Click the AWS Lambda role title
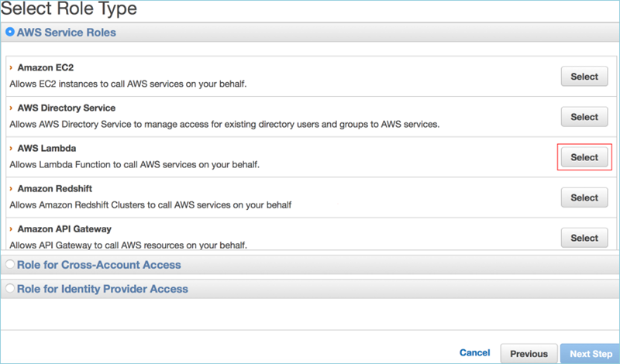 [x=46, y=148]
